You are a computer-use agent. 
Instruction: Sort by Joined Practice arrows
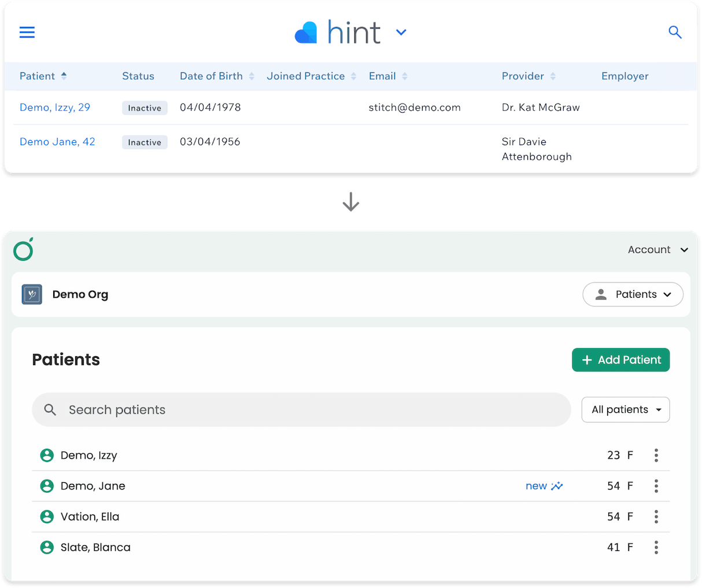coord(353,76)
